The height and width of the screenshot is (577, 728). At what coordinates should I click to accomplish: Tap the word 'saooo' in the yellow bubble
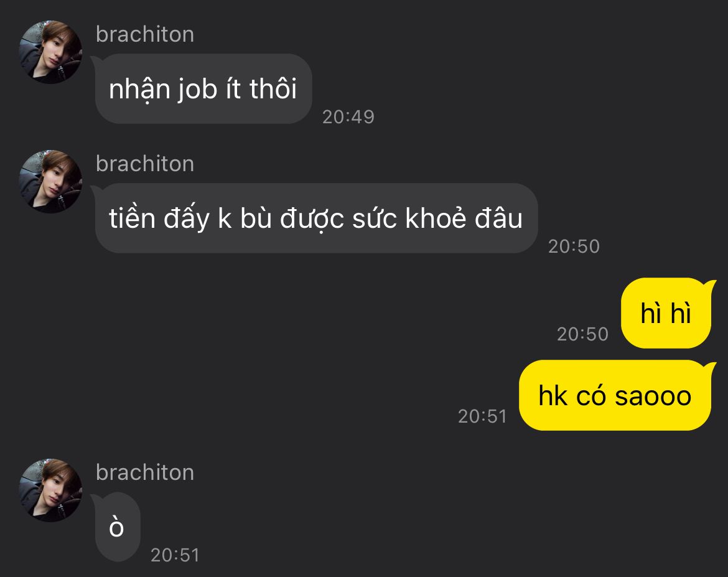coord(653,396)
